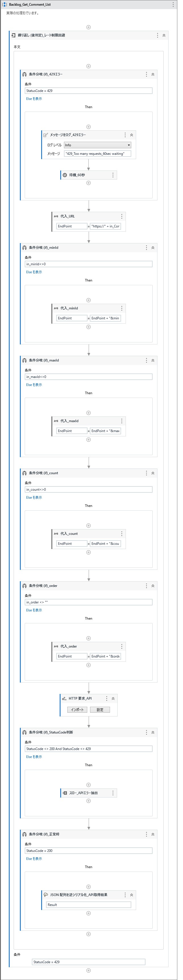
Task: Collapse 条件分岐 (if)_正常時 using its chevron
Action: point(153,835)
